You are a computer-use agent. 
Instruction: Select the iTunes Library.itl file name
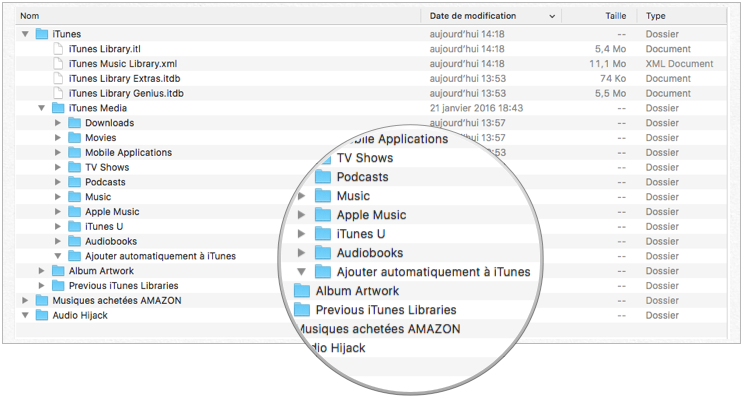click(x=105, y=49)
